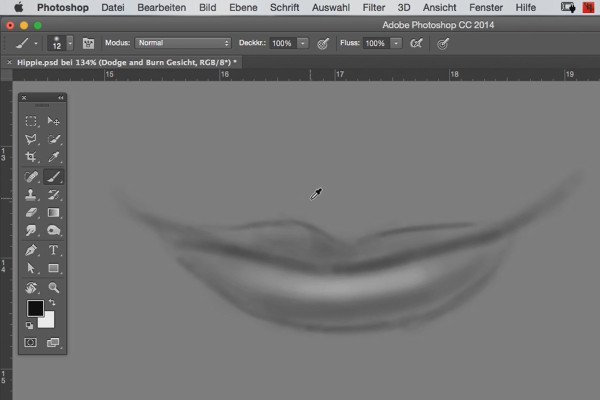Open the Hilfe menu

[525, 7]
